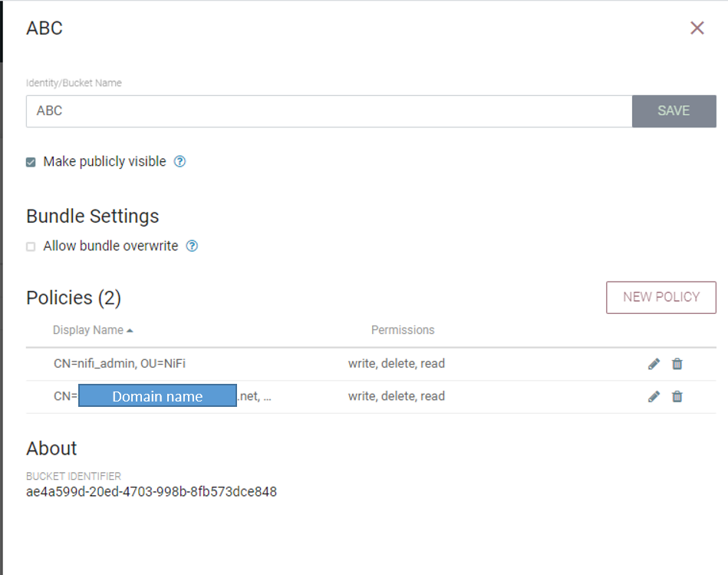Click the Bundle Settings section heading
The width and height of the screenshot is (728, 575).
tap(92, 216)
